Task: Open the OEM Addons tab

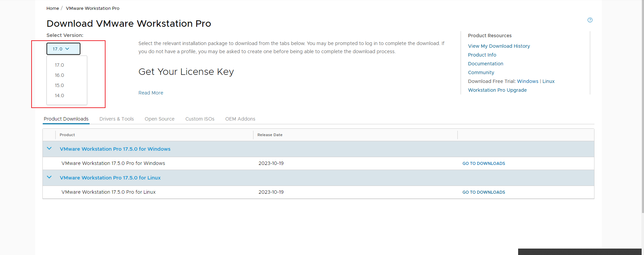Action: pos(240,119)
